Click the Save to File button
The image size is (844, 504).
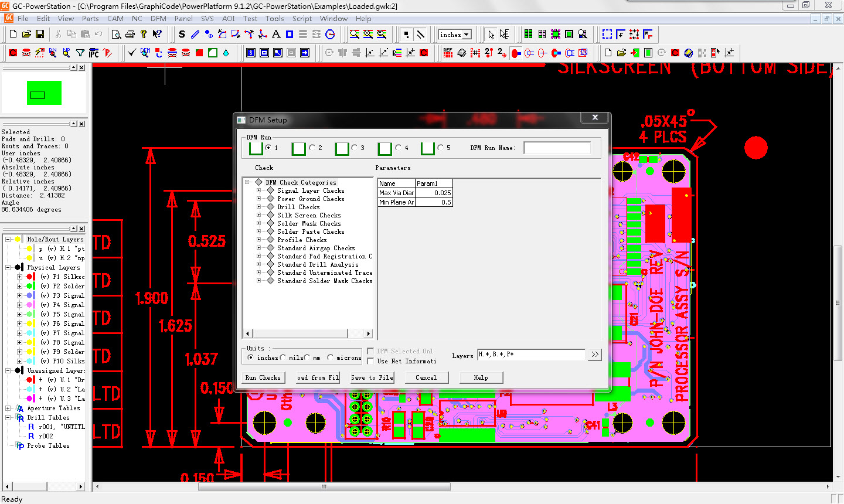[372, 378]
